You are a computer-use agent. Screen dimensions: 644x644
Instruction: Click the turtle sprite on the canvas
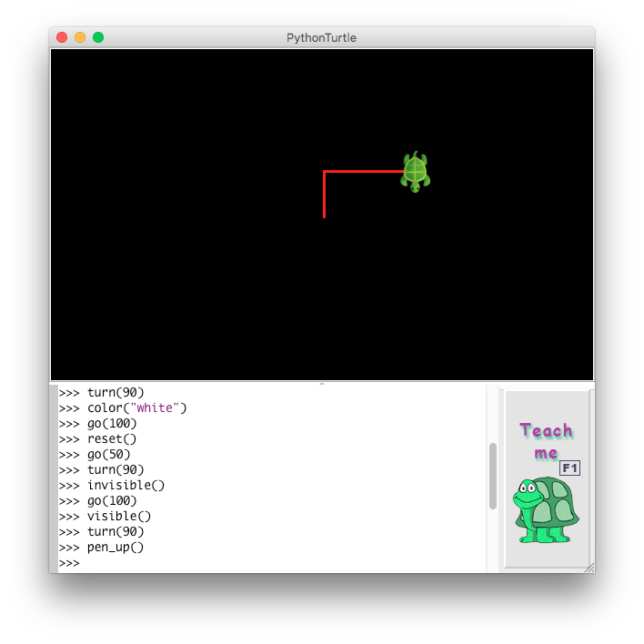coord(415,172)
